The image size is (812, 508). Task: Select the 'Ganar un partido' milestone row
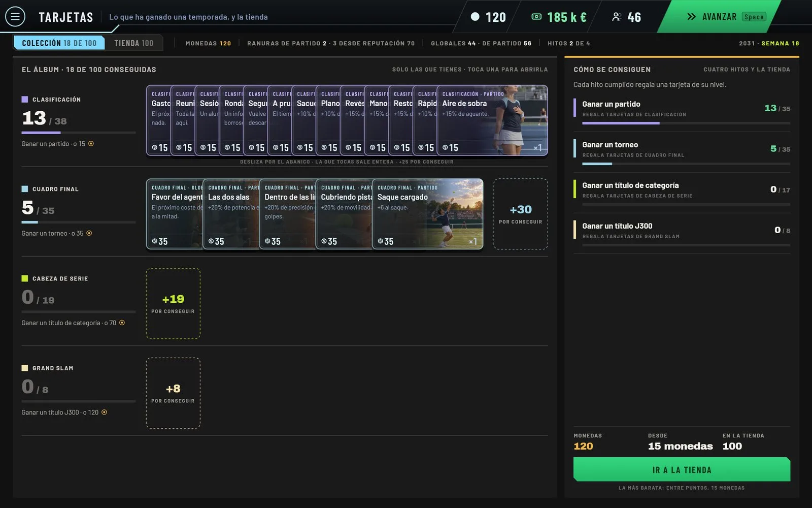coord(682,111)
